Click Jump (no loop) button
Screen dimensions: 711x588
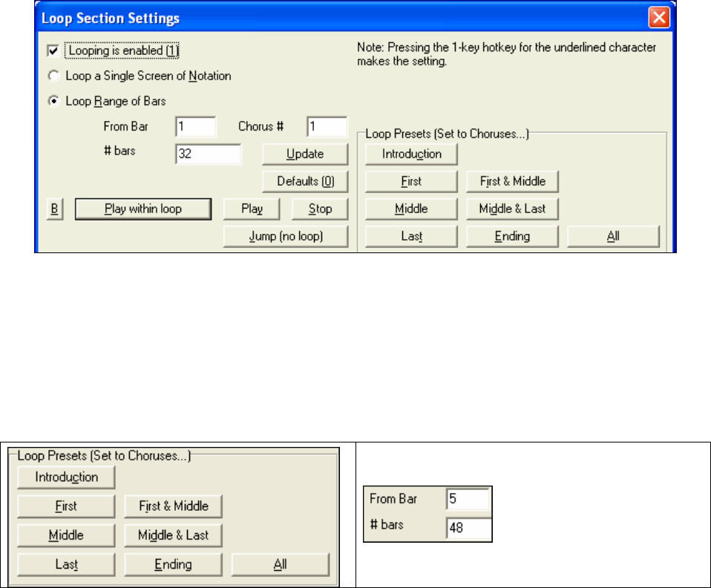(286, 236)
